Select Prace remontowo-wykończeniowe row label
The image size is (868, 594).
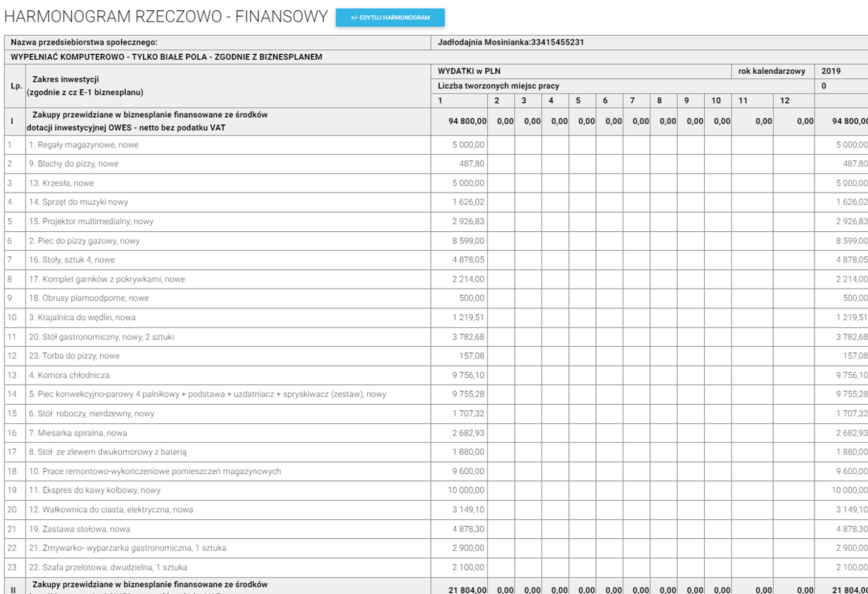pyautogui.click(x=155, y=471)
